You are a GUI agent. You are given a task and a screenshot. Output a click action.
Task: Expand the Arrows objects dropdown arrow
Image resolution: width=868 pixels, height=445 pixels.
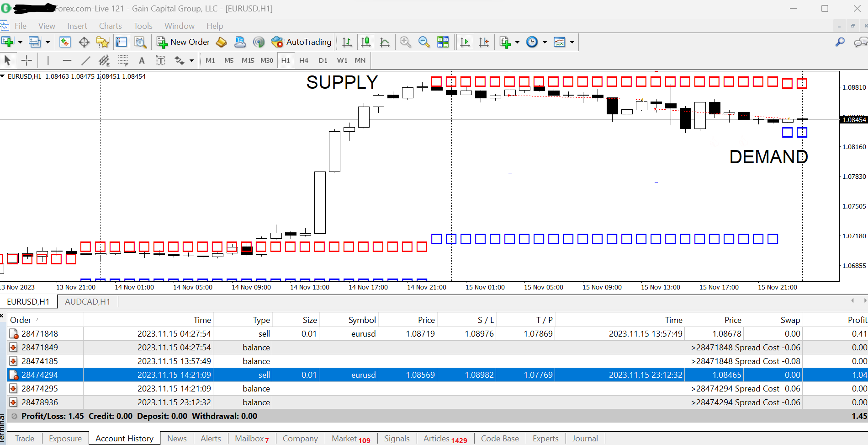point(191,60)
